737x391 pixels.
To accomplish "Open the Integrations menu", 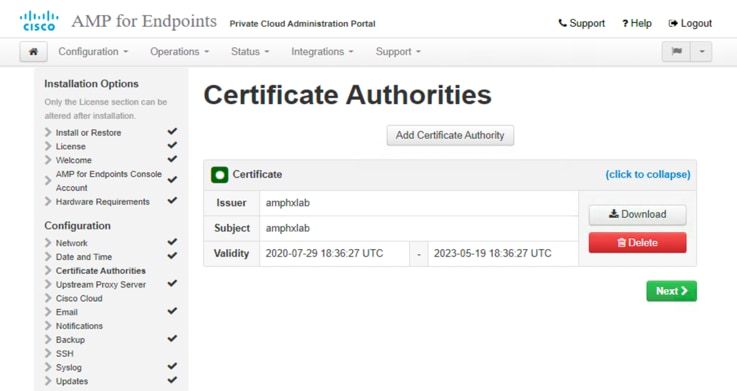I will click(x=322, y=52).
